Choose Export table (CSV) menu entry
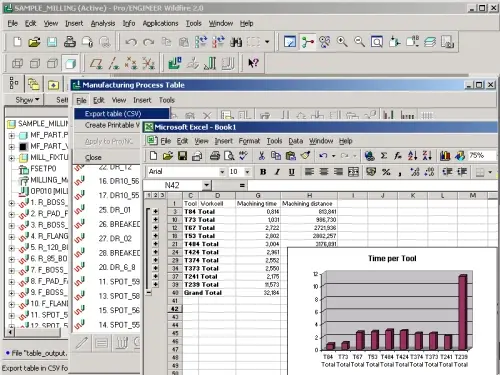500x375 pixels. coord(121,114)
